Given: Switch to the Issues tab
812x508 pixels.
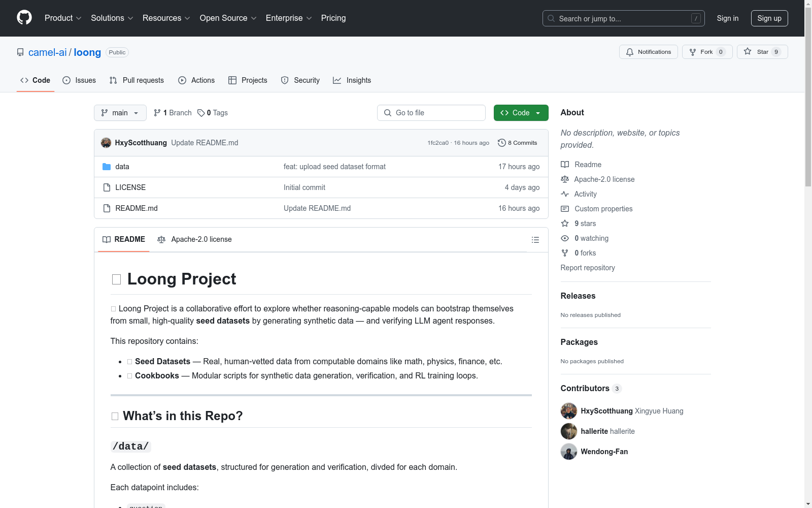Looking at the screenshot, I should click(79, 80).
